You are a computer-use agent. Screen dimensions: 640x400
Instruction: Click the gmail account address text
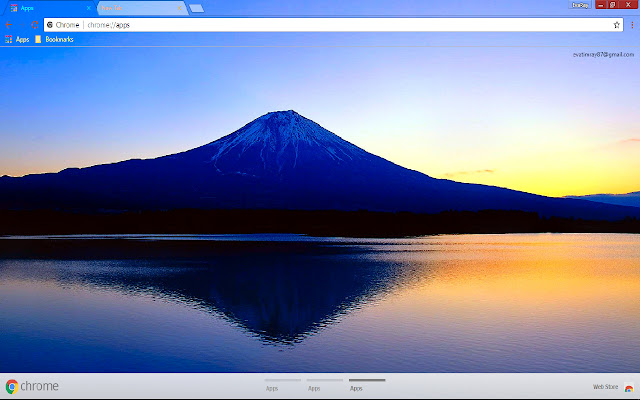pos(603,55)
